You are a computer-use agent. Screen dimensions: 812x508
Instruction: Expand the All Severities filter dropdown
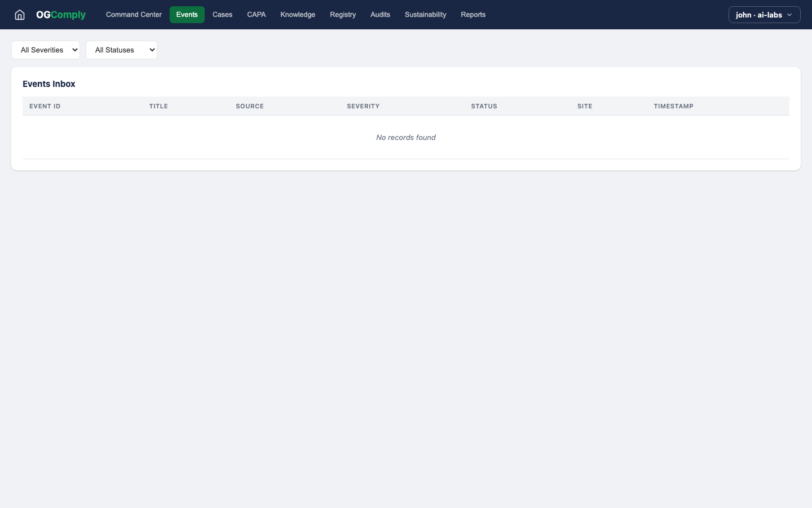pos(46,50)
